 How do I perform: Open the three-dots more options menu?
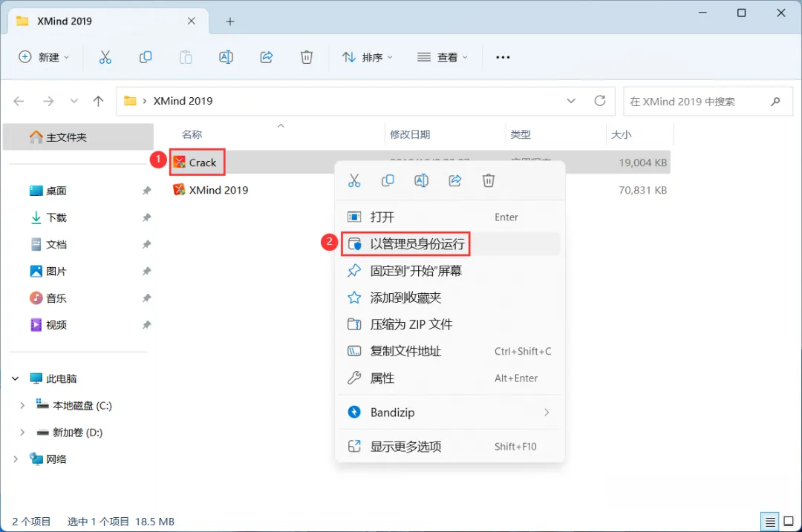(x=503, y=57)
